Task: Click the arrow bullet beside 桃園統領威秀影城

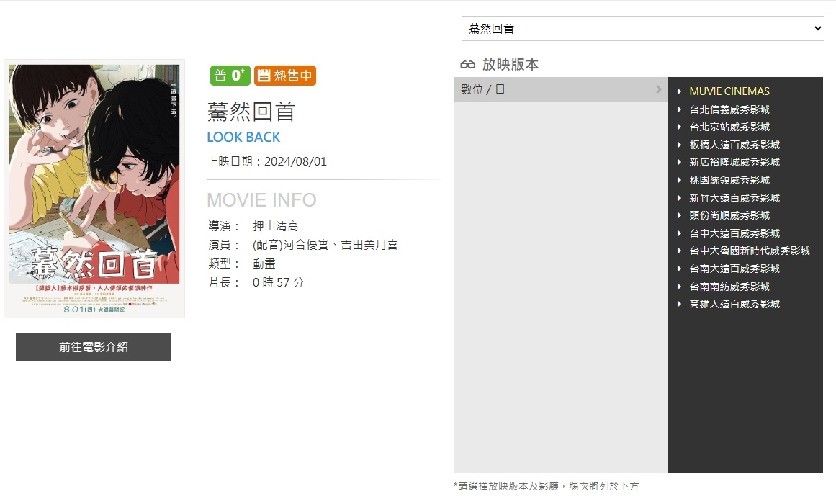Action: (x=679, y=180)
